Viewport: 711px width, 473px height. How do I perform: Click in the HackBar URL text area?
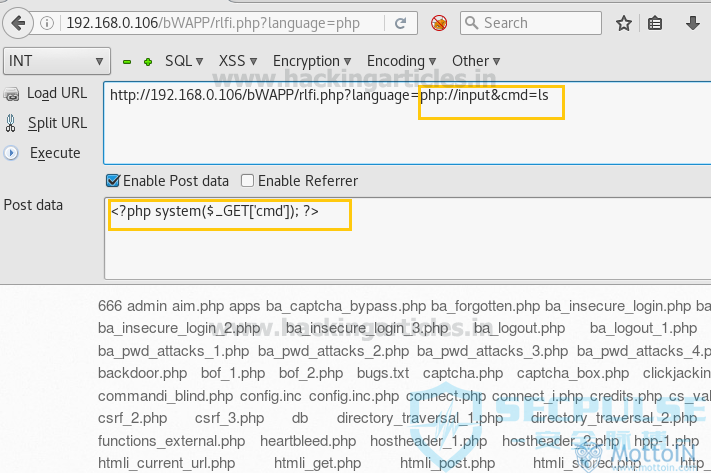pyautogui.click(x=407, y=123)
